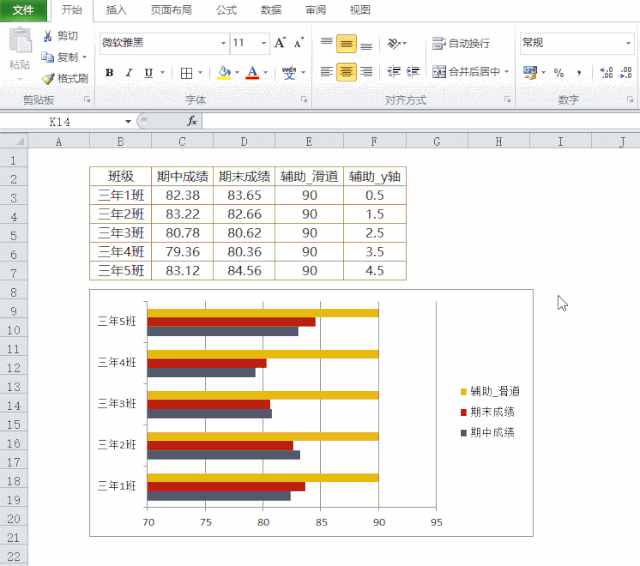Click the phonetic guide wén icon
This screenshot has width=640, height=566.
[289, 73]
